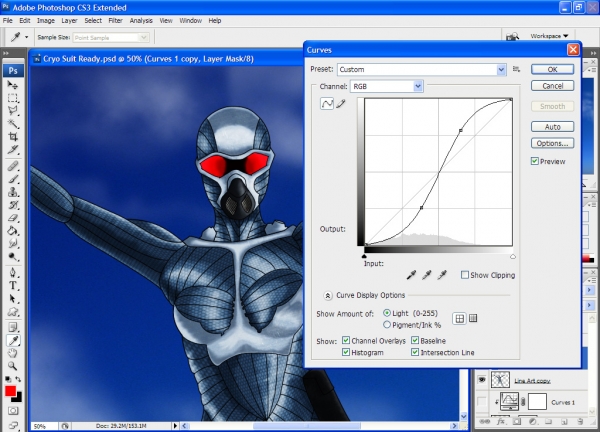
Task: Select the Rectangular Marquee tool
Action: 13,98
